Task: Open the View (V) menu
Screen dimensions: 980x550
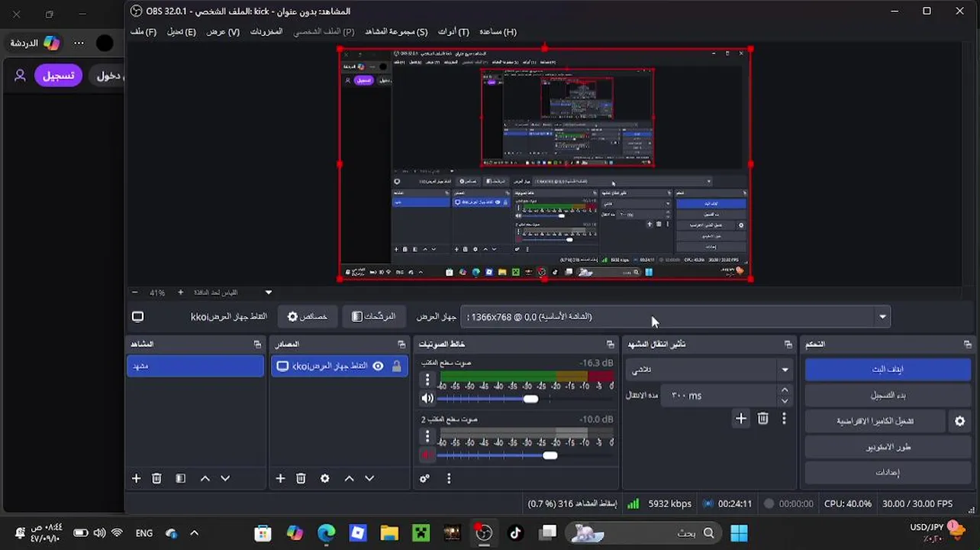Action: [223, 31]
